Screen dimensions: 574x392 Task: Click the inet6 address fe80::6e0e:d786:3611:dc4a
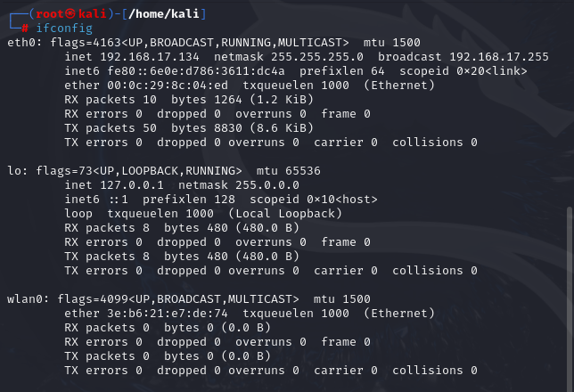[x=196, y=71]
